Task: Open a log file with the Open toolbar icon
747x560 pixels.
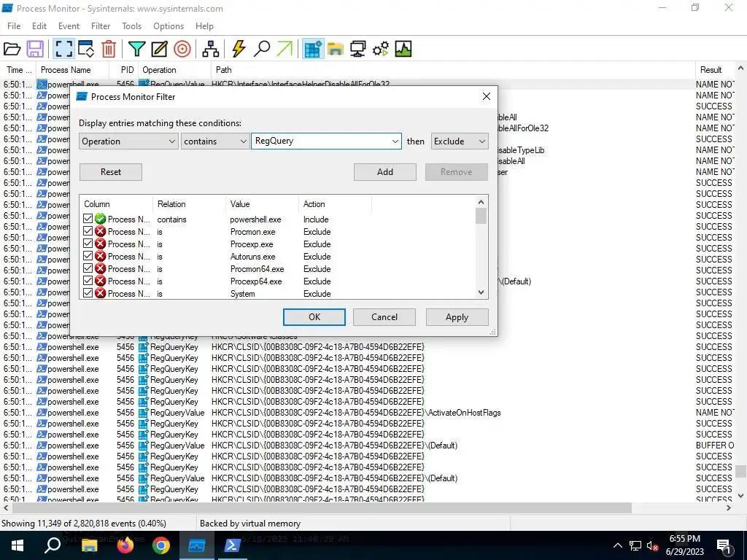Action: (12, 49)
